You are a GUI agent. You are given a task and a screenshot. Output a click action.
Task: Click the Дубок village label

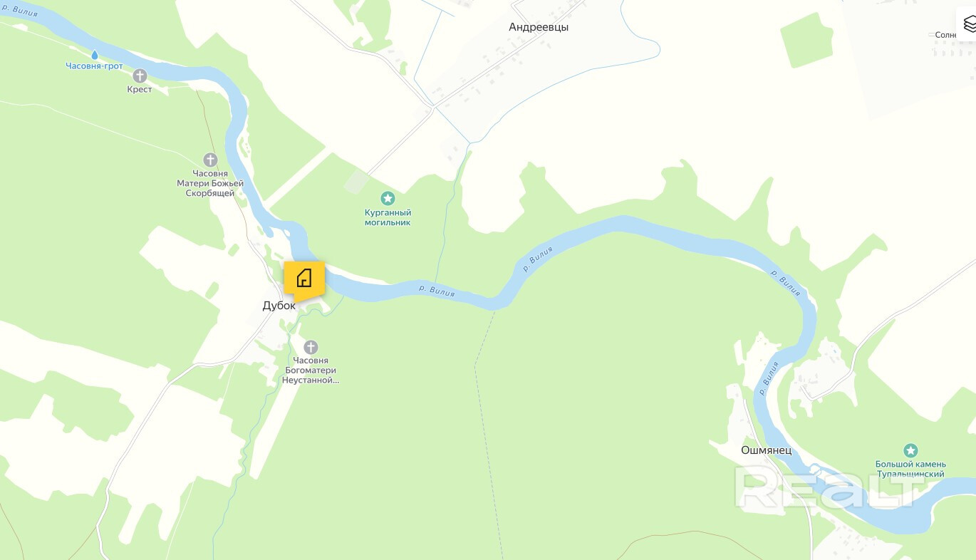[279, 305]
